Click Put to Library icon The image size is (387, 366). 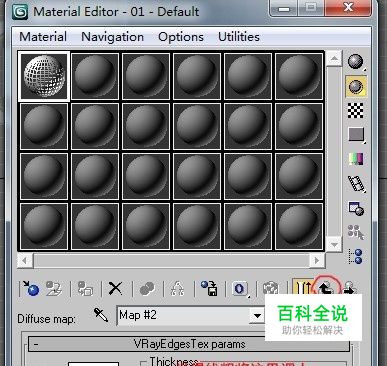(x=209, y=288)
